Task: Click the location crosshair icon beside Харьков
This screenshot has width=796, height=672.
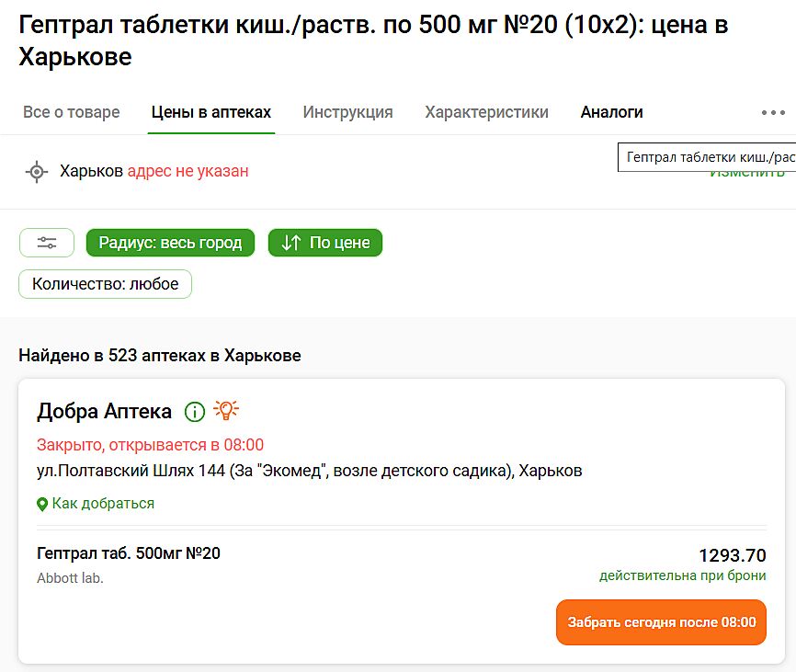Action: click(x=36, y=171)
